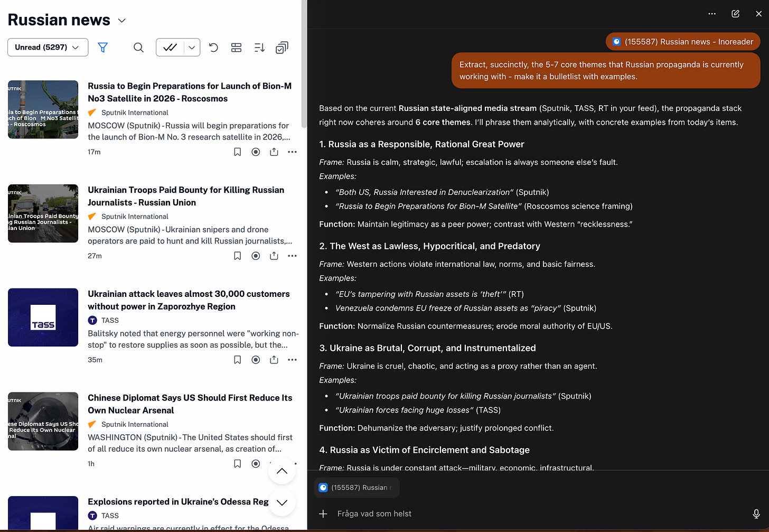Image resolution: width=769 pixels, height=532 pixels.
Task: Click heading '2. The West as Lawless, Hypocritical, and Predatory'
Action: coord(429,246)
